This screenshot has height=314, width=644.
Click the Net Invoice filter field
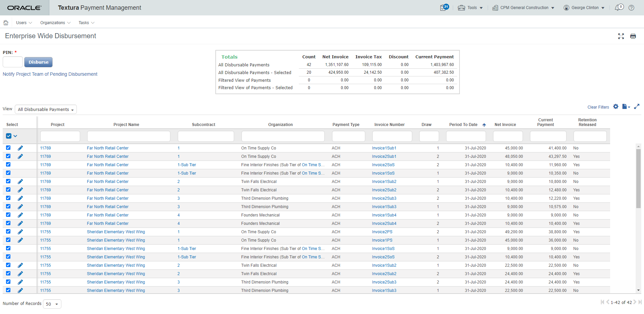[508, 136]
